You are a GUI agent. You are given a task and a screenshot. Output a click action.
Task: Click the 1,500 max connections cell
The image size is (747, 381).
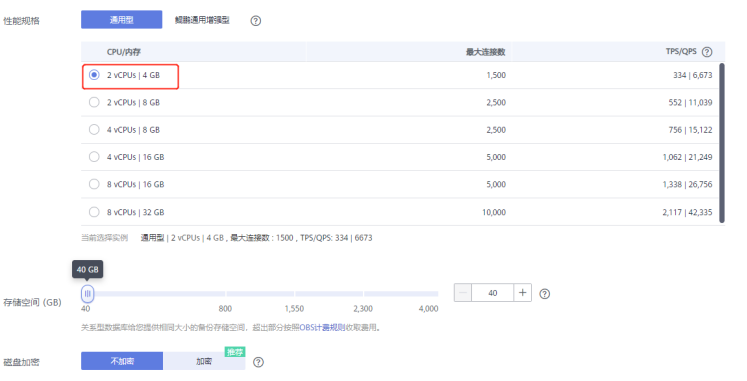point(496,75)
